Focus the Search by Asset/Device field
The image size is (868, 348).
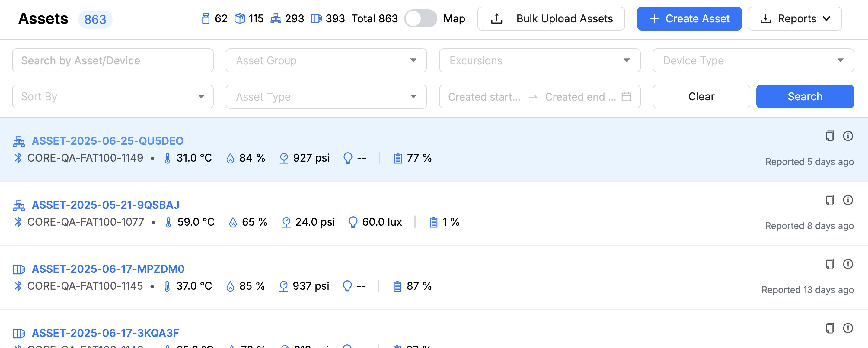(x=113, y=60)
